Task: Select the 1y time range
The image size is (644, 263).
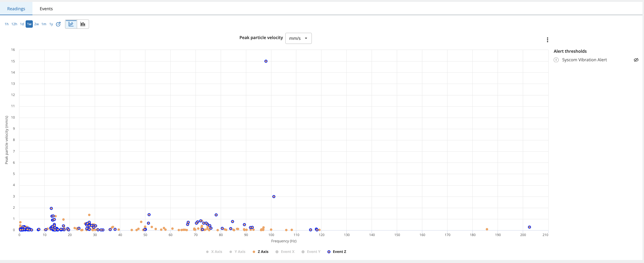Action: click(x=51, y=24)
